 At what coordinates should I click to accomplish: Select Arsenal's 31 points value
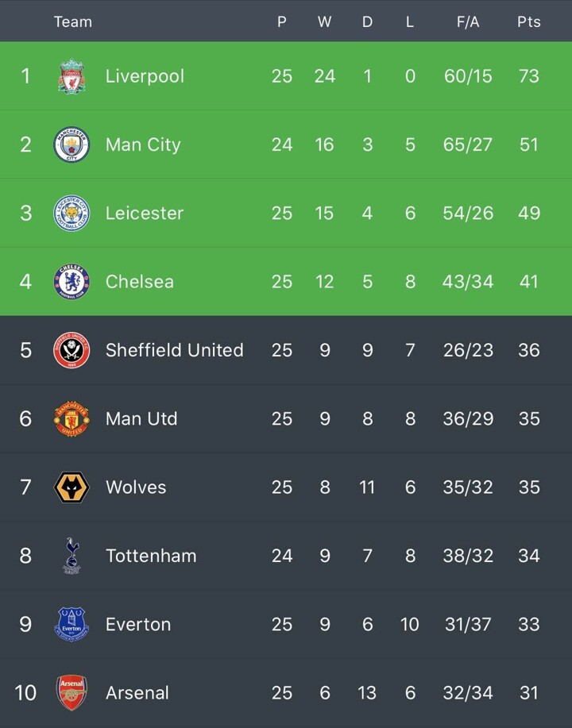(528, 693)
